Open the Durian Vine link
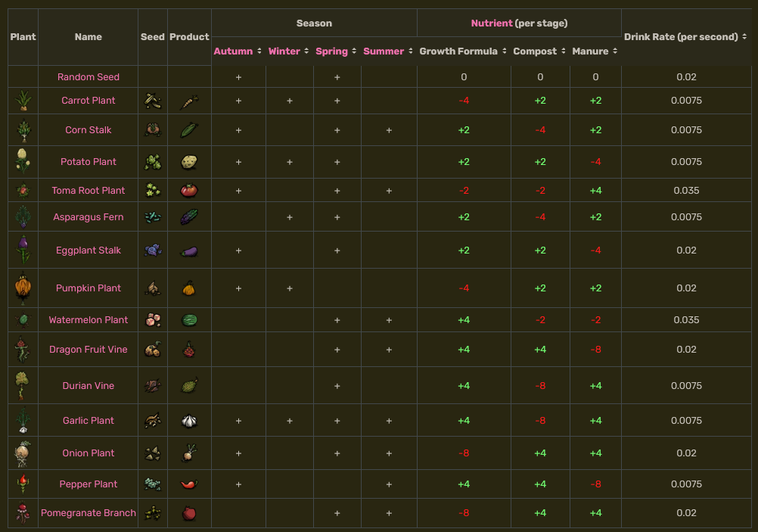The height and width of the screenshot is (532, 758). click(x=89, y=386)
